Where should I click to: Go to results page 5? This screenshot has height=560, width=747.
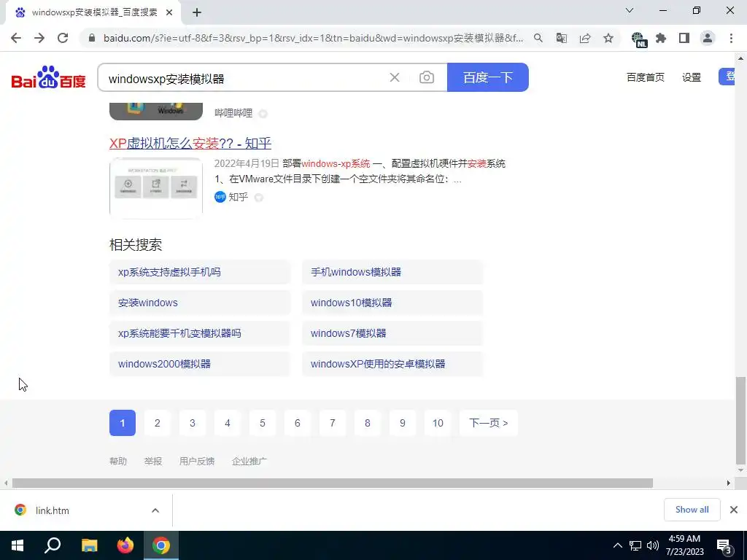(263, 423)
